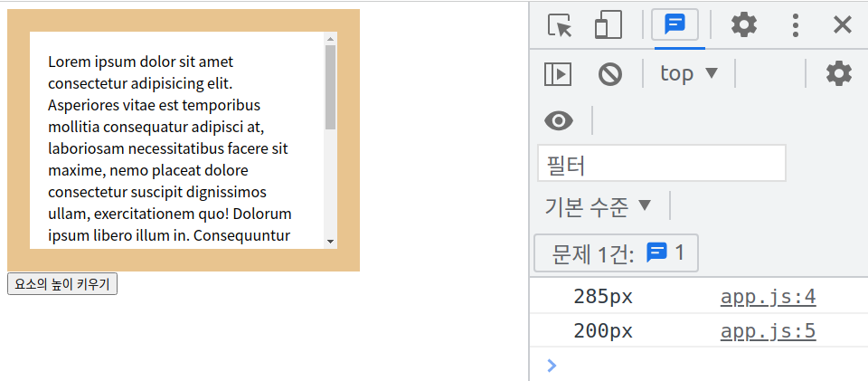The width and height of the screenshot is (868, 381).
Task: Open the app.js:4 source link
Action: click(x=768, y=298)
